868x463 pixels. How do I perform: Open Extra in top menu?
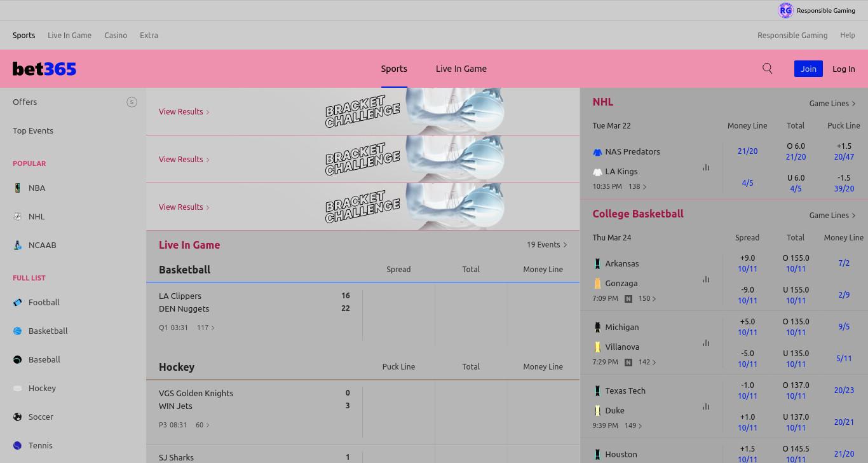(x=149, y=36)
